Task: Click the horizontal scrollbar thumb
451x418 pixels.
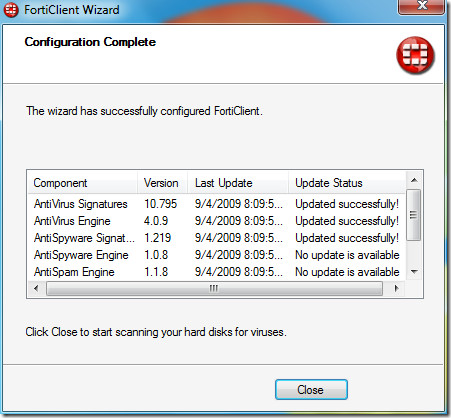Action: tap(214, 288)
